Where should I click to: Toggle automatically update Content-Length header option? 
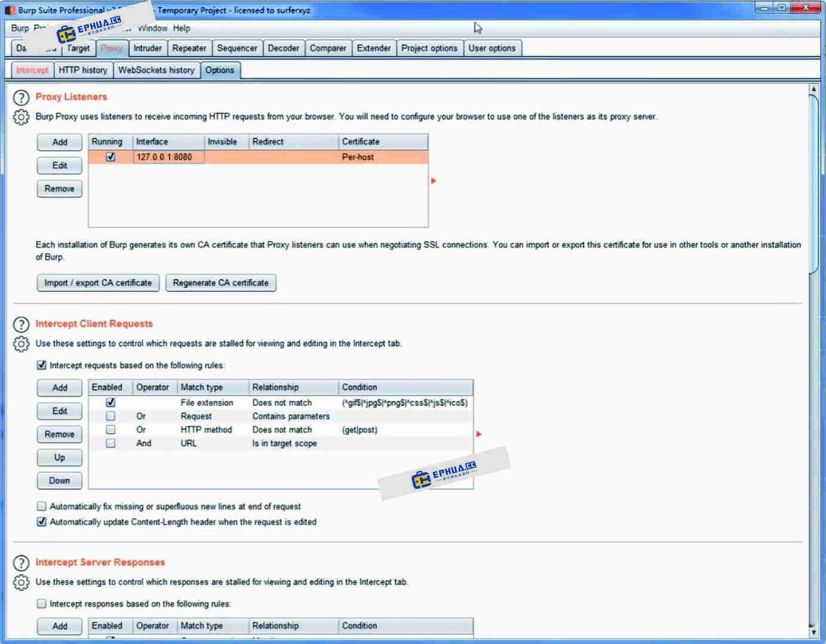coord(41,522)
